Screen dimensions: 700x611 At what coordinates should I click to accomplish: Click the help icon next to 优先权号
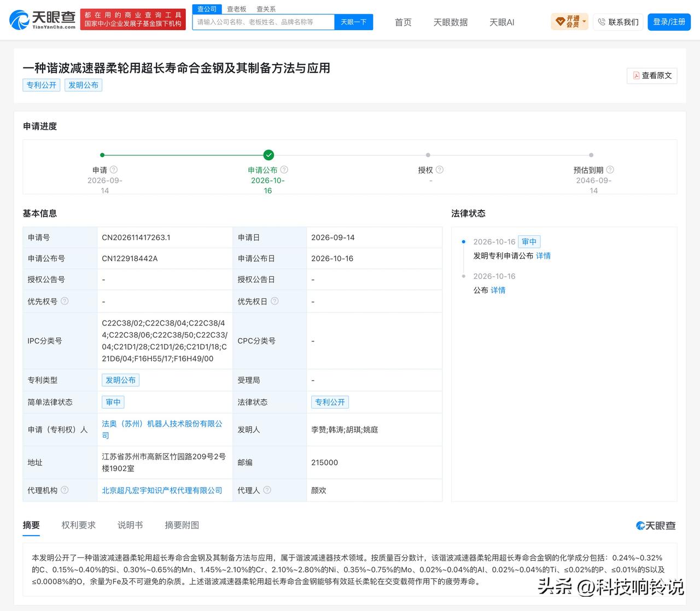coord(65,301)
